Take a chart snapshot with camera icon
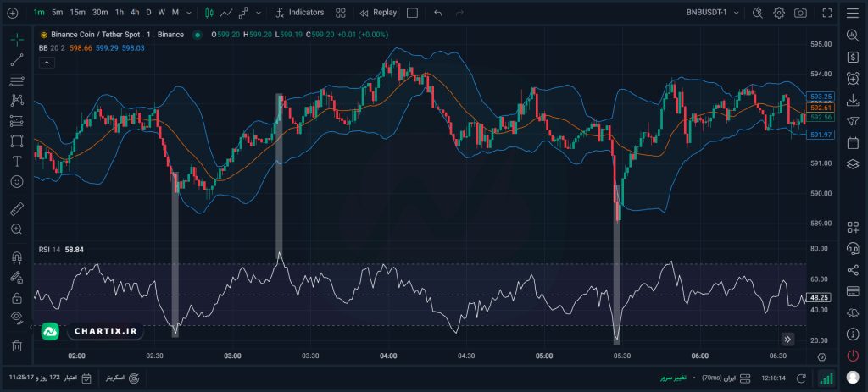Screen dimensions: 868x392 pyautogui.click(x=800, y=13)
